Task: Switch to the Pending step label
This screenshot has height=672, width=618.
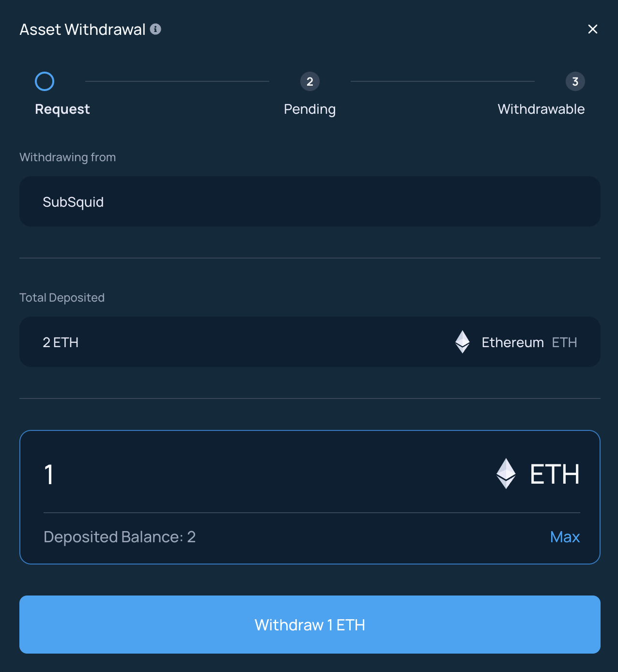Action: click(x=310, y=109)
